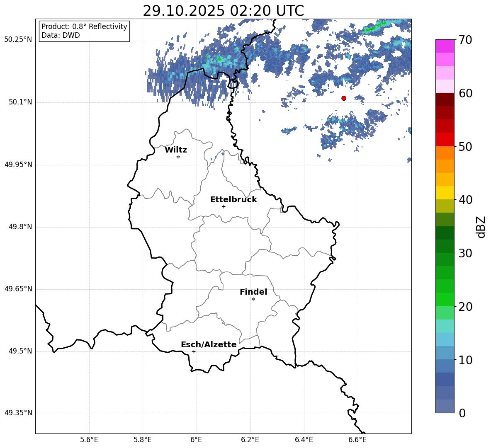Click the 50 colorbar tick label
The image size is (491, 448).
[465, 147]
